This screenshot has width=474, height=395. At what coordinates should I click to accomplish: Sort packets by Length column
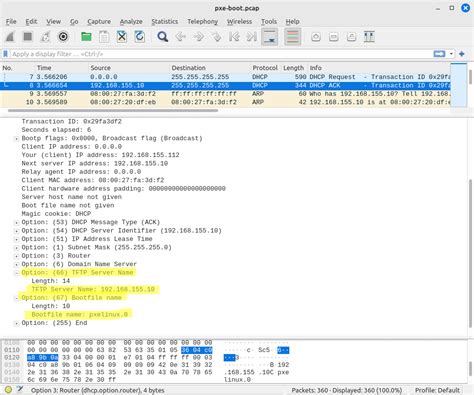(293, 68)
